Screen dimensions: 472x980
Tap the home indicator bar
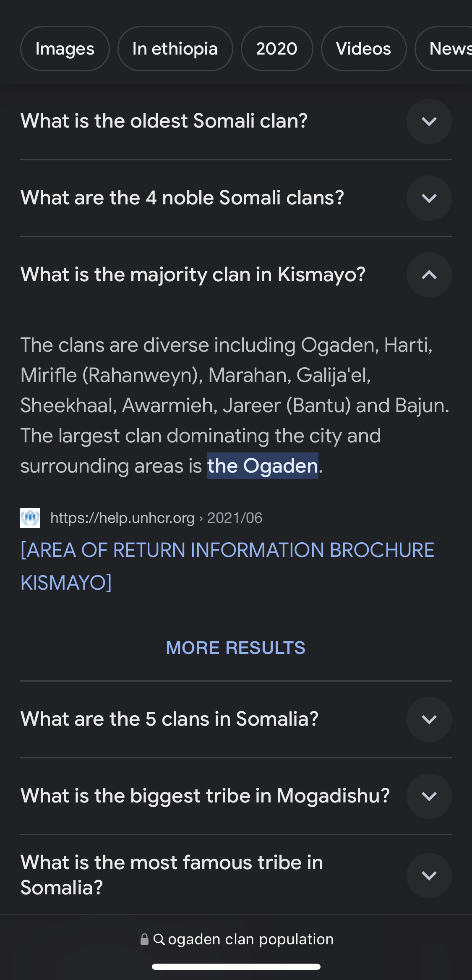(x=236, y=967)
